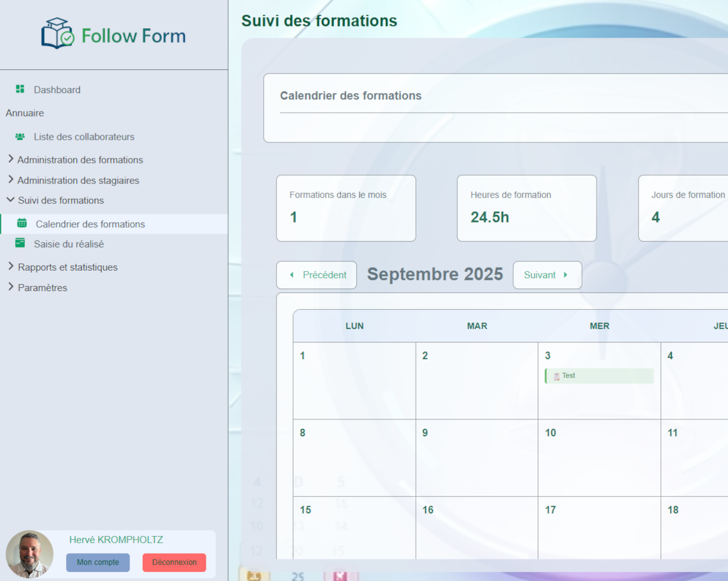The width and height of the screenshot is (728, 581).
Task: Expand the Paramètres section
Action: [x=42, y=287]
